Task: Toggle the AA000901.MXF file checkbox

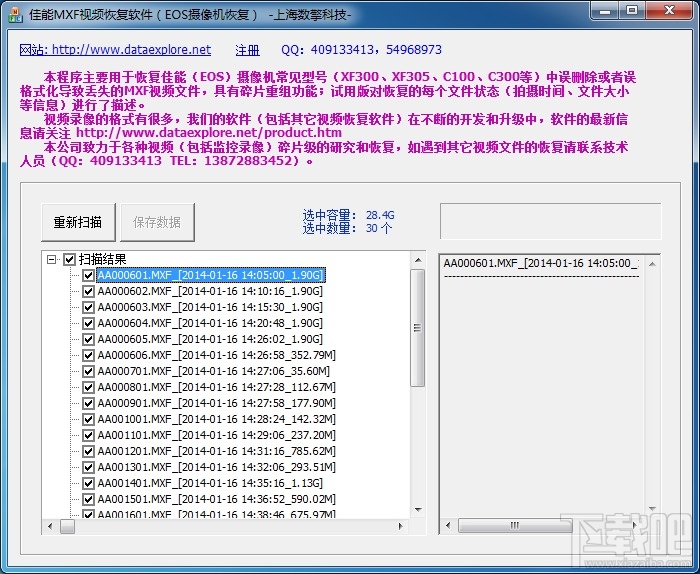Action: 88,403
